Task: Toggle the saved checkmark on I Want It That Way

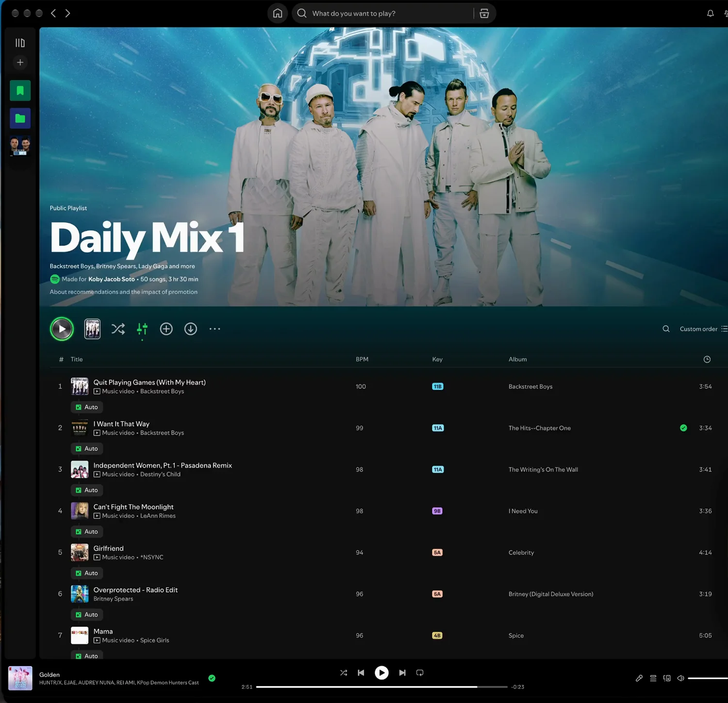Action: point(683,428)
